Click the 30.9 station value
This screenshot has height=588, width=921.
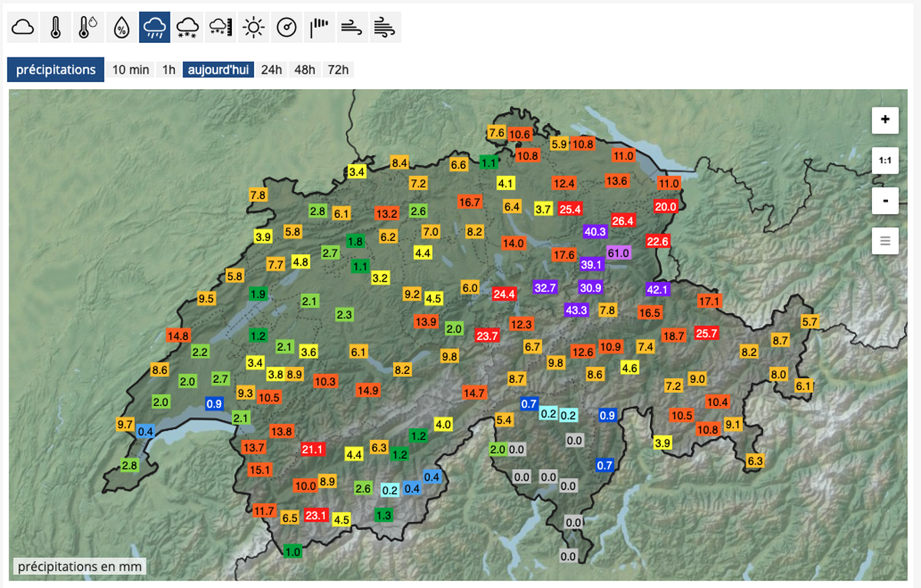pyautogui.click(x=591, y=288)
